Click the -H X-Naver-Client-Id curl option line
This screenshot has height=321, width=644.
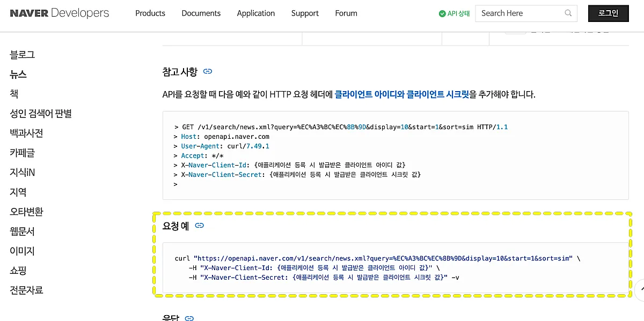(x=314, y=267)
